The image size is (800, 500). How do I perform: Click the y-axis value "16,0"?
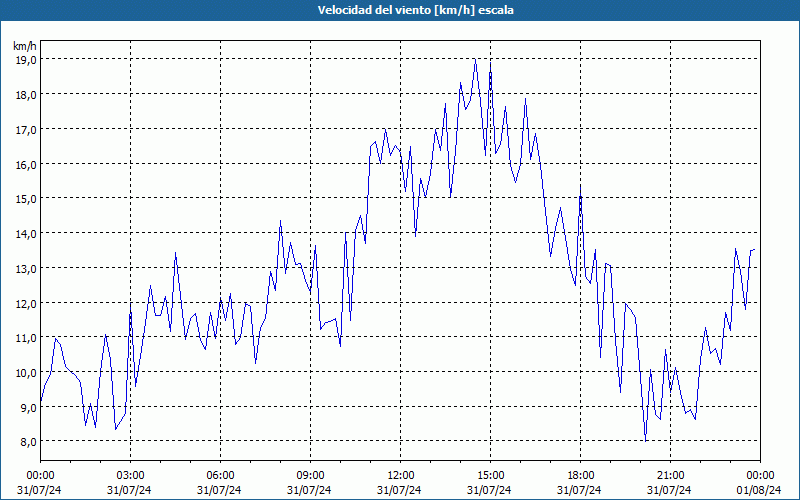[26, 164]
